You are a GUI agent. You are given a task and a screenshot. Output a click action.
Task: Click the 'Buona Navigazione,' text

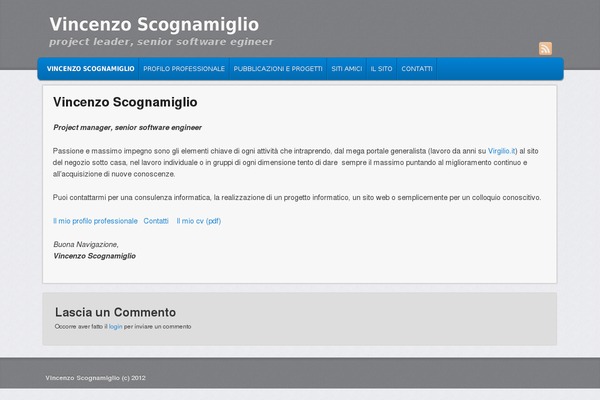click(86, 244)
